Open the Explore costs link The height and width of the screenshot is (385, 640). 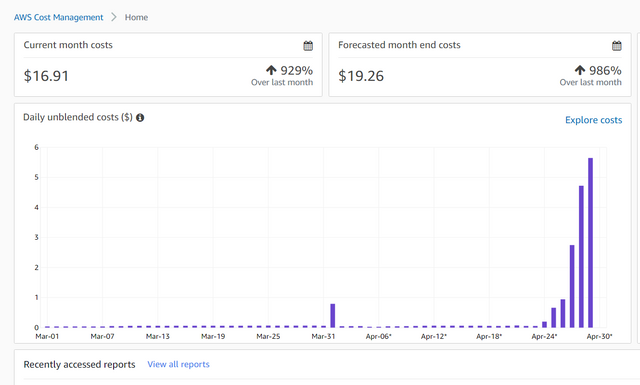pyautogui.click(x=593, y=120)
